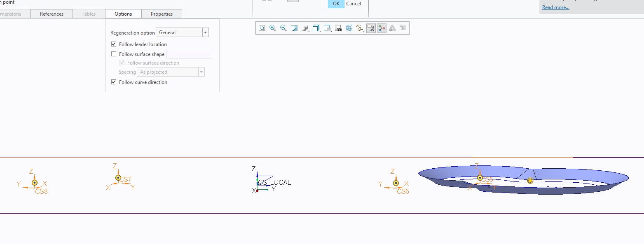Uncheck Follow curve direction

114,82
